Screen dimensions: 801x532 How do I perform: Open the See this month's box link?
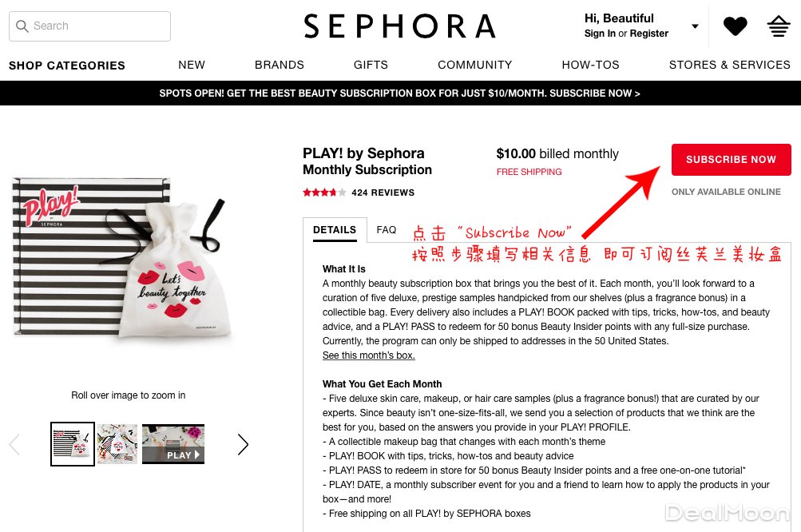(368, 355)
